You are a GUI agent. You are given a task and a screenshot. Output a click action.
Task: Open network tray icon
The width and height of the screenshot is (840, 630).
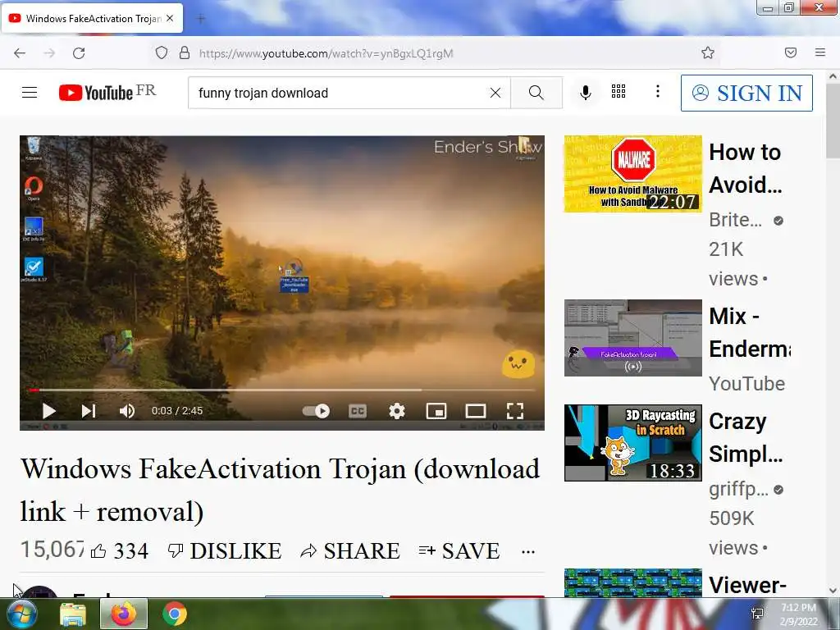[757, 614]
